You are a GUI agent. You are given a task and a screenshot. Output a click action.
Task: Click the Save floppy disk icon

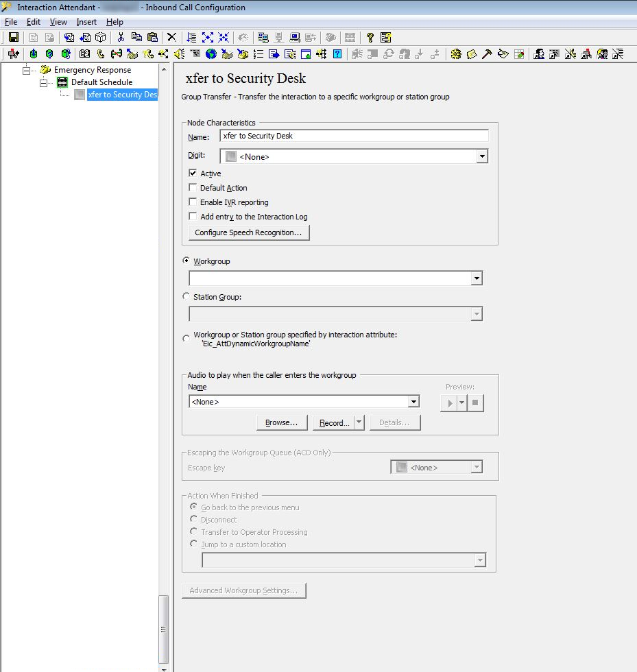pyautogui.click(x=14, y=38)
